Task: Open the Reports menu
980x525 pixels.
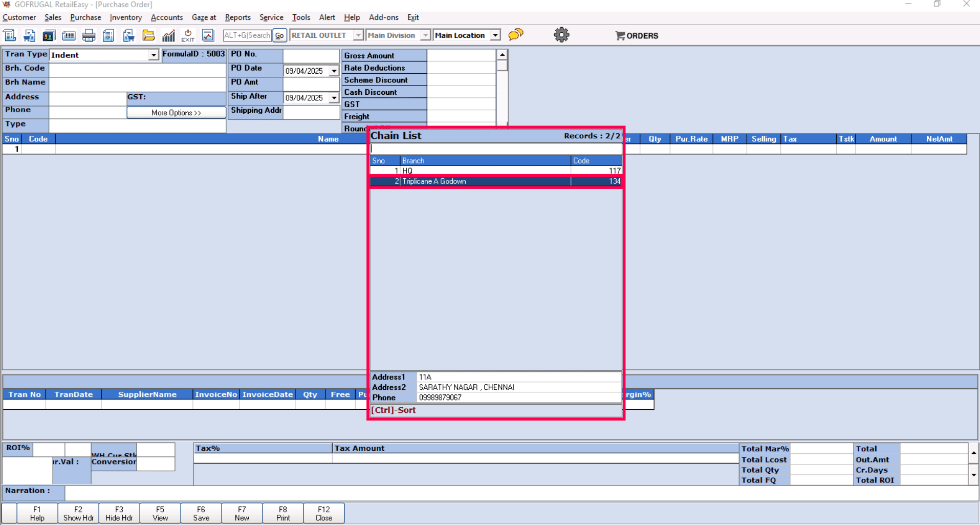Action: (x=238, y=17)
